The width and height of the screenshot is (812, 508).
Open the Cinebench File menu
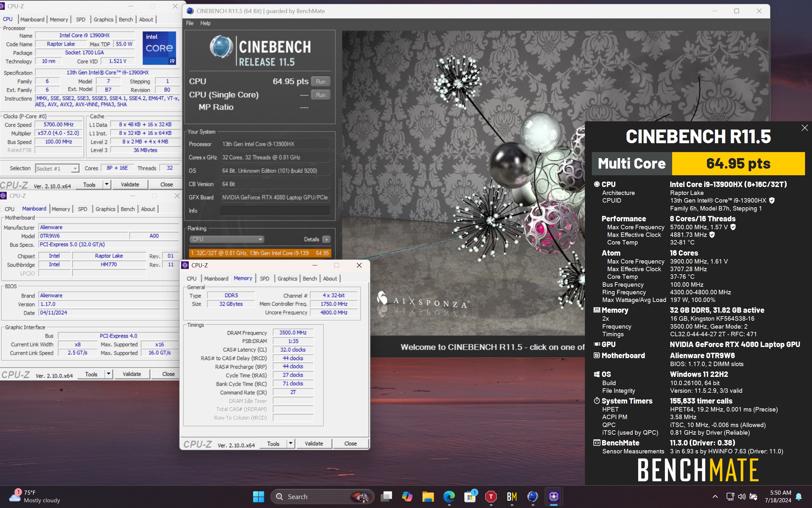coord(190,23)
